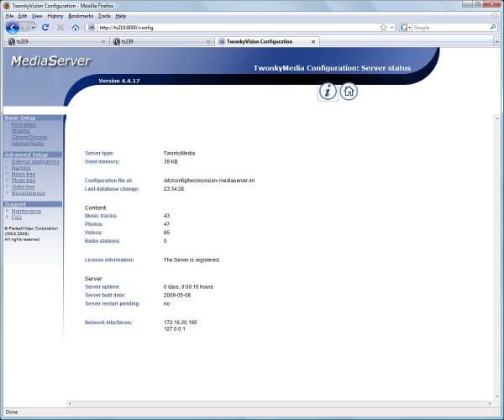Click the page's vertical scrollbar
This screenshot has height=420, width=504.
(496, 258)
